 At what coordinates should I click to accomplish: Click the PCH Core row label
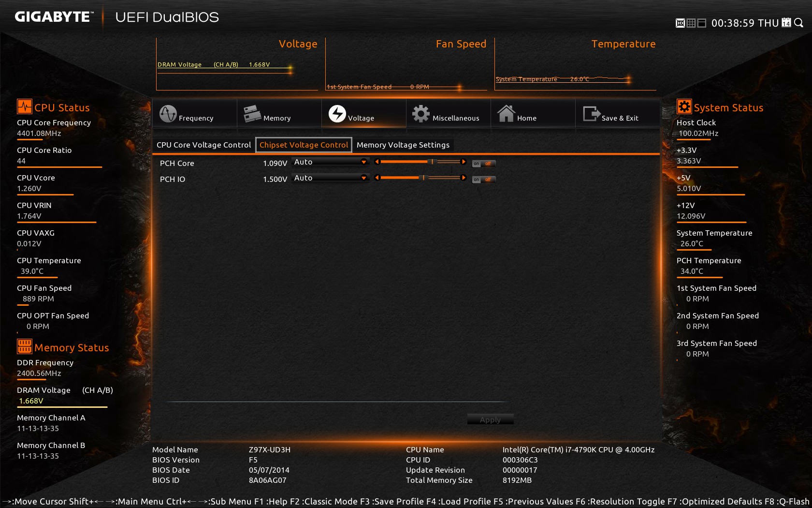(177, 164)
